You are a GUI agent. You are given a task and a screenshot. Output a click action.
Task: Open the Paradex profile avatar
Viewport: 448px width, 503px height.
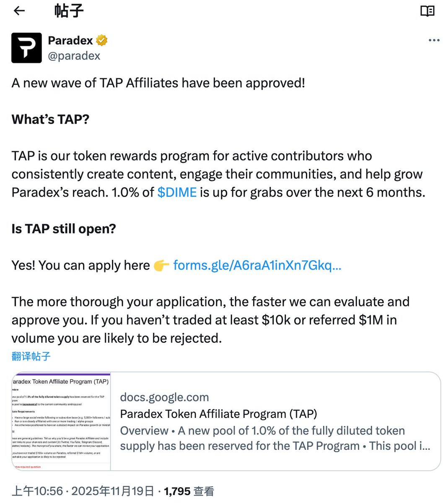click(x=26, y=48)
